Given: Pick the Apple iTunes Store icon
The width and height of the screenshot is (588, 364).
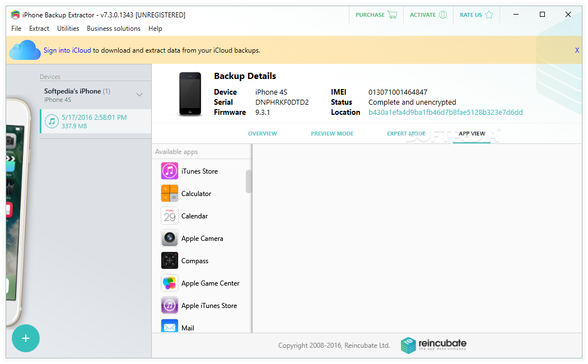Looking at the screenshot, I should pos(170,305).
